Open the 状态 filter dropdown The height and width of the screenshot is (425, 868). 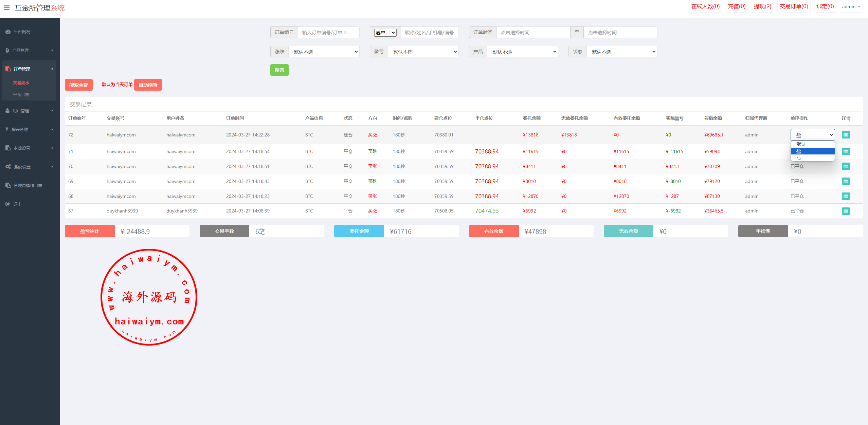tap(621, 52)
